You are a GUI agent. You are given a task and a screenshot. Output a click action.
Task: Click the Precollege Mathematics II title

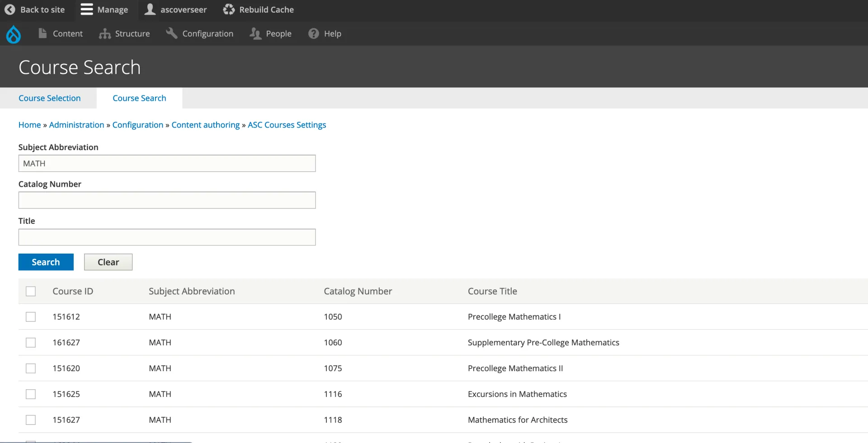515,368
